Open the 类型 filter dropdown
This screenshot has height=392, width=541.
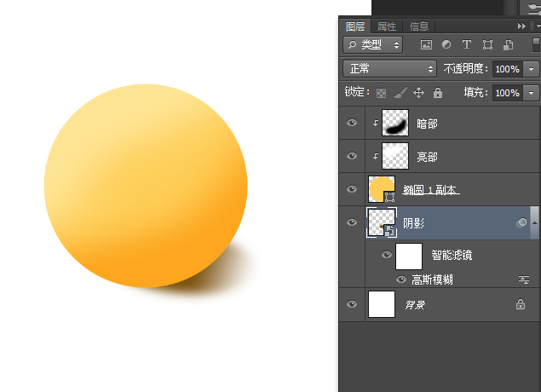coord(372,45)
